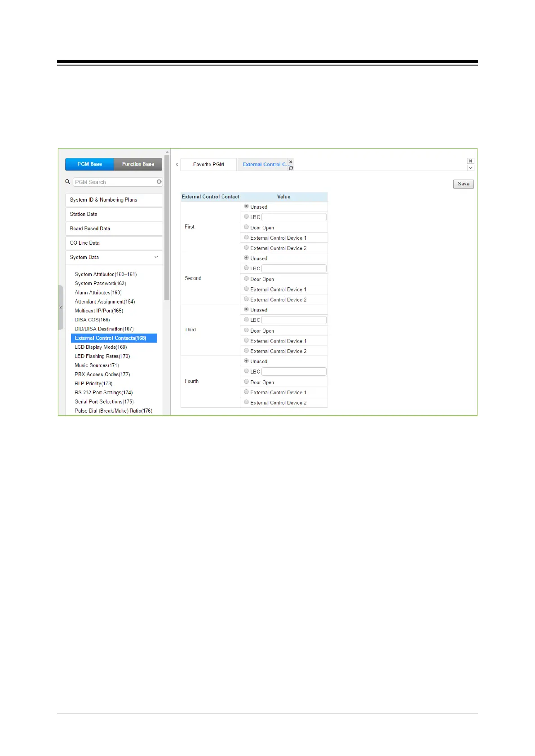Viewport: 535px width, 756px height.
Task: Close all tabs with top-right X
Action: pos(470,161)
